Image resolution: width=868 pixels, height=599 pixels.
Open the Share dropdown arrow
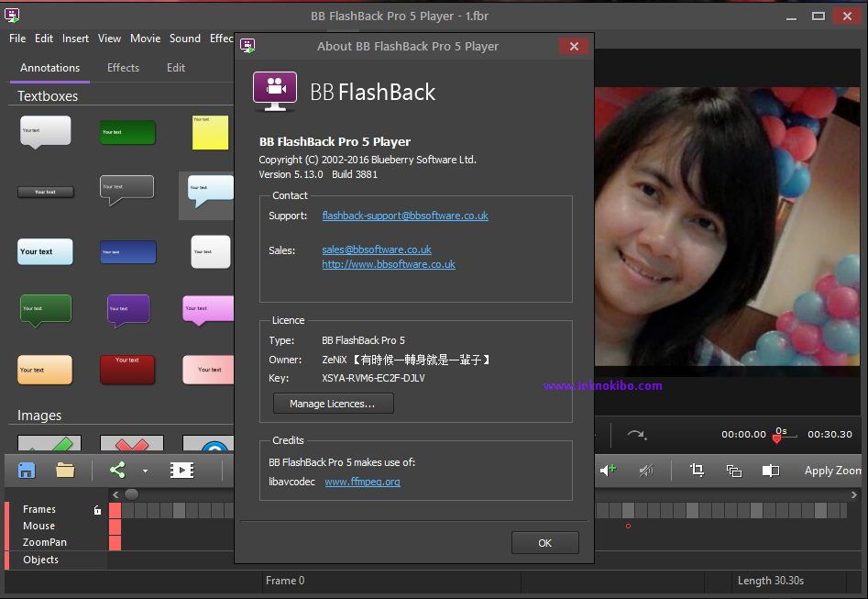[145, 471]
